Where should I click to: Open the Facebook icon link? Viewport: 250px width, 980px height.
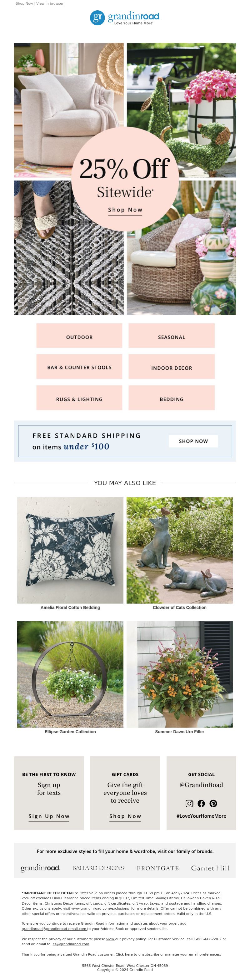[201, 803]
